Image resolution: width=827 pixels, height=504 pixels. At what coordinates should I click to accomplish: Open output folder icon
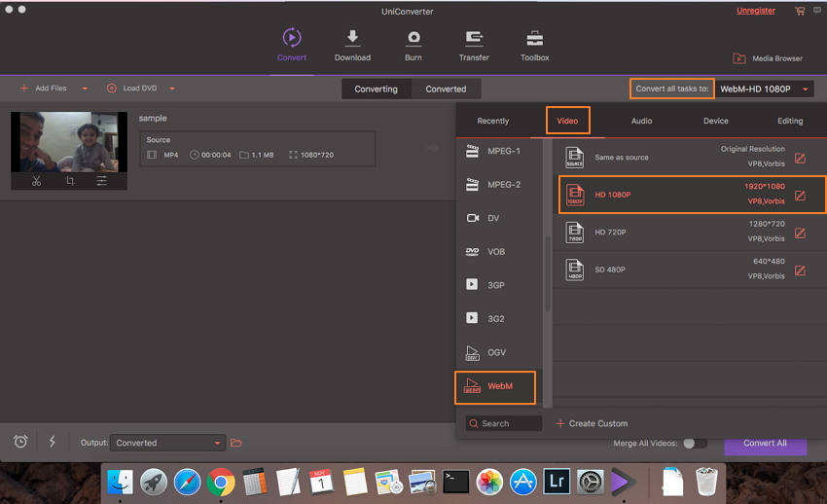pyautogui.click(x=235, y=443)
